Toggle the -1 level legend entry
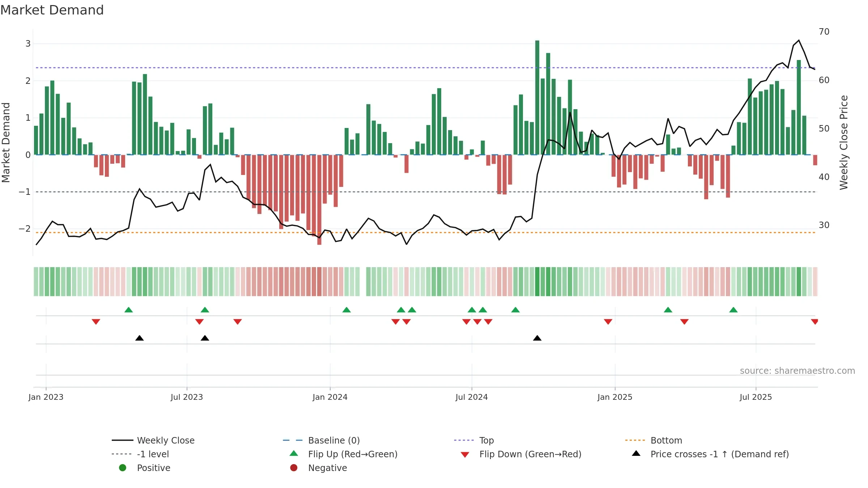The width and height of the screenshot is (868, 488). pos(140,454)
